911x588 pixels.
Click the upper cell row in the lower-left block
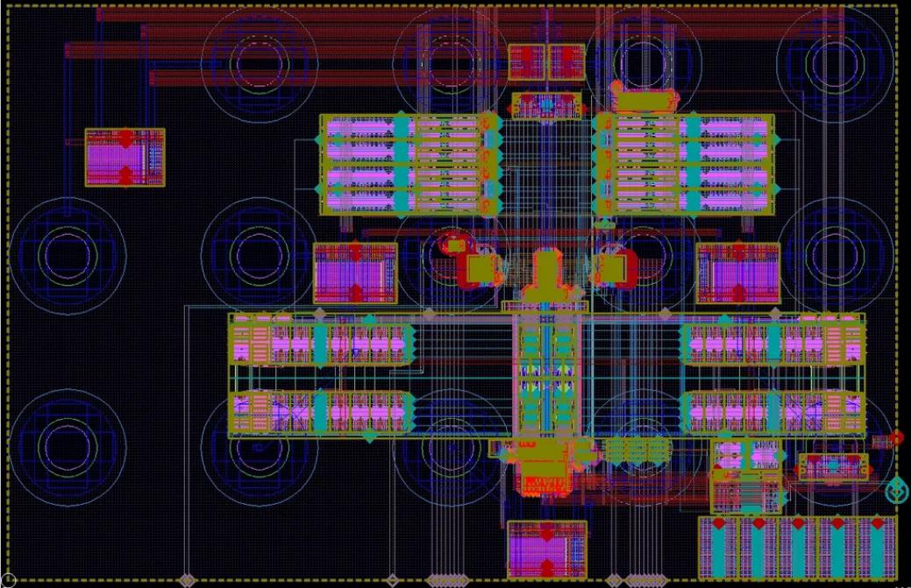coord(322,344)
